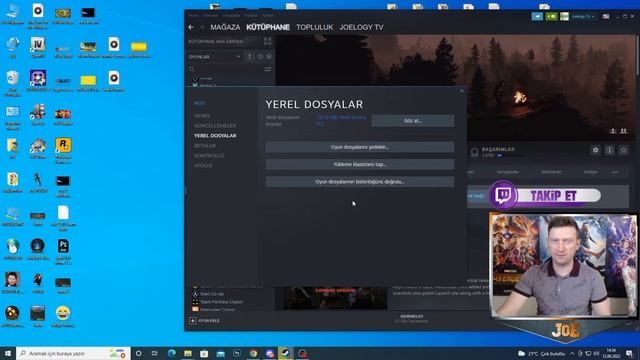Viewport: 640px width, 360px height.
Task: Open the Rehberler tab
Action: coord(551,172)
